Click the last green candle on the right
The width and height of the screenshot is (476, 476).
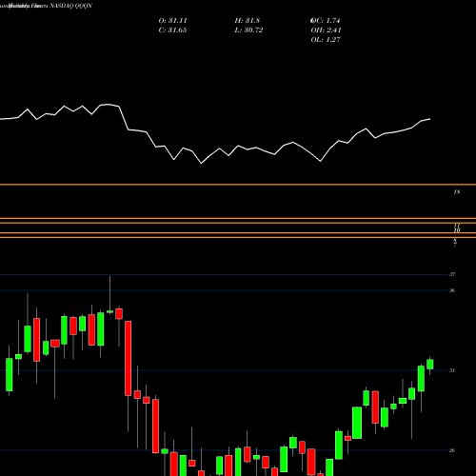click(430, 365)
